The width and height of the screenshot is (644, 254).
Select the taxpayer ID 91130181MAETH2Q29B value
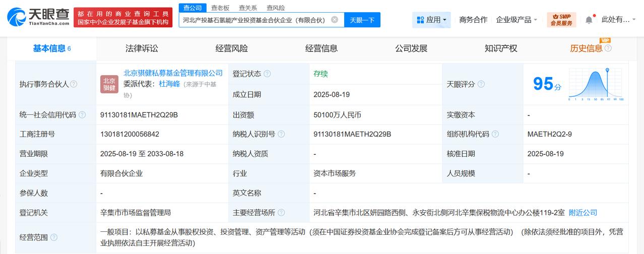(x=352, y=134)
